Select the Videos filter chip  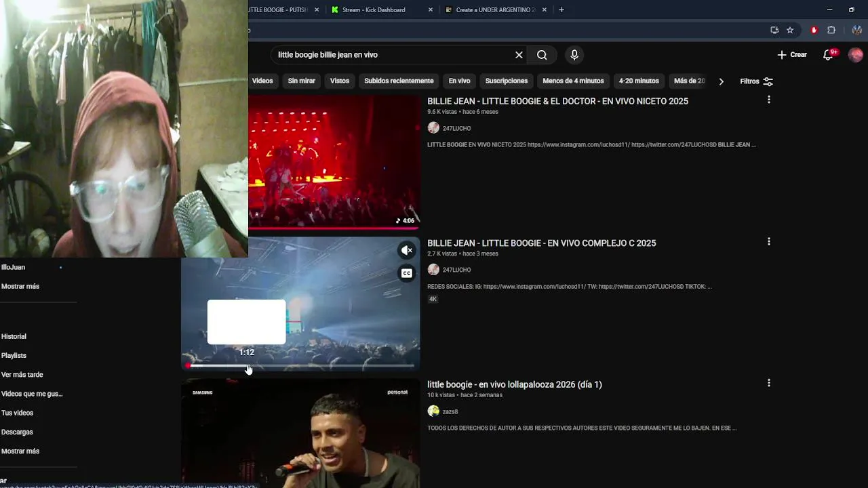(x=262, y=81)
